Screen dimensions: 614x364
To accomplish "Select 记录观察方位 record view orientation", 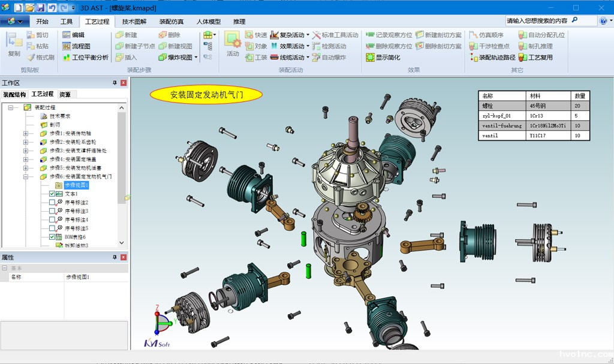I will [393, 35].
